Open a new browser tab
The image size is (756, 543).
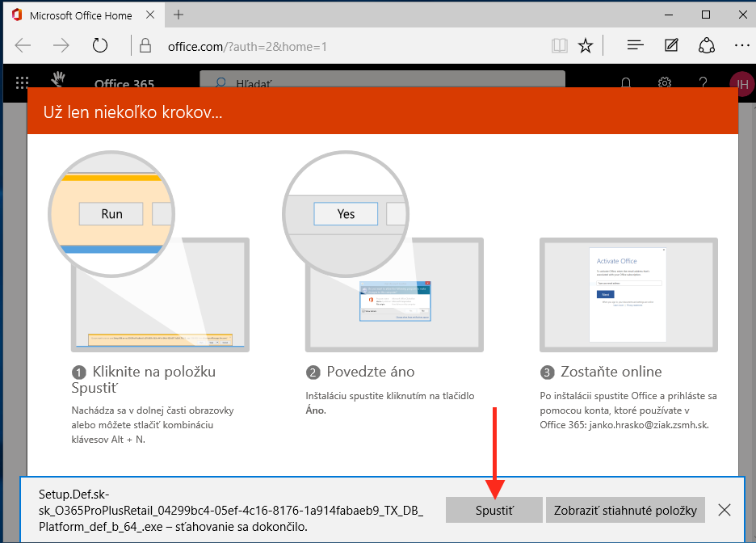click(178, 15)
